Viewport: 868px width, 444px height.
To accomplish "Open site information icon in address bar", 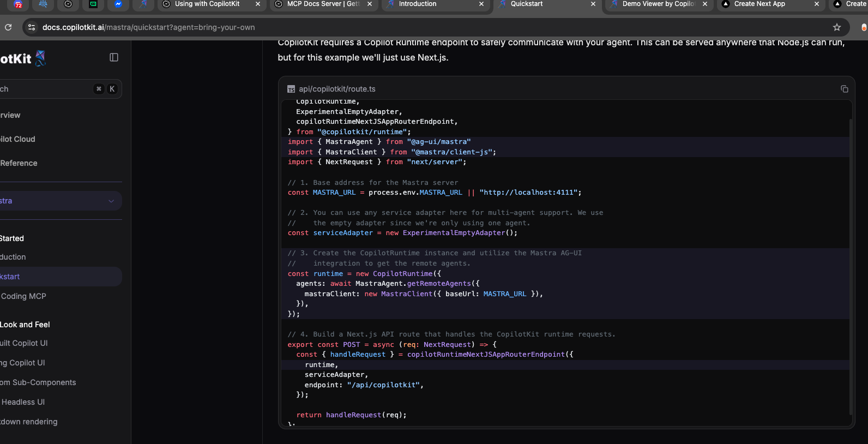I will tap(32, 27).
